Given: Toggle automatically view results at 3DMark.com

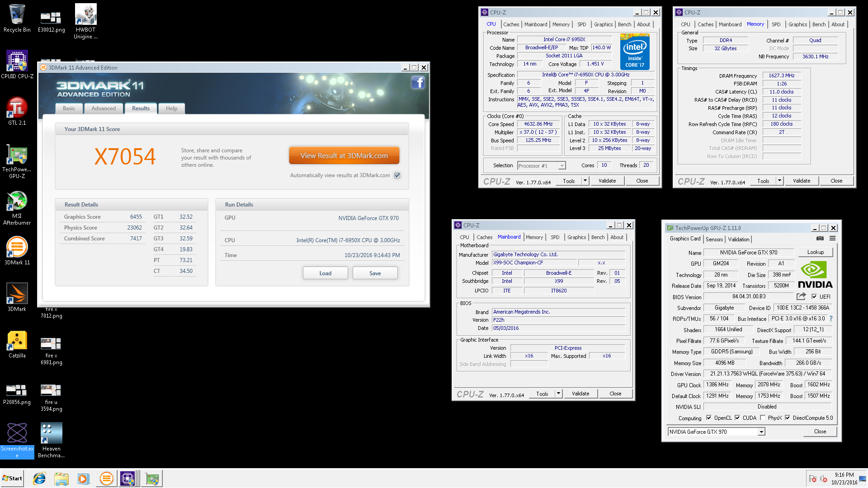Looking at the screenshot, I should pyautogui.click(x=397, y=175).
